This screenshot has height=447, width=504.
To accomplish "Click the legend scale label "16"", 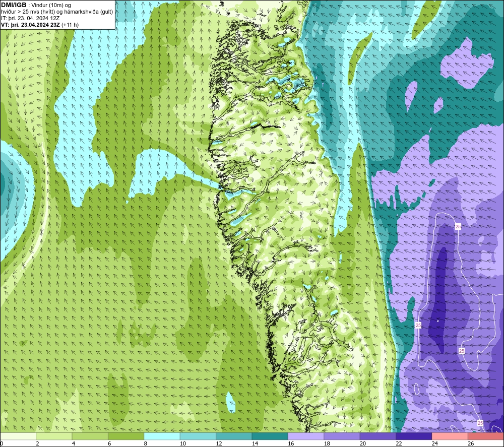I will pyautogui.click(x=291, y=443).
